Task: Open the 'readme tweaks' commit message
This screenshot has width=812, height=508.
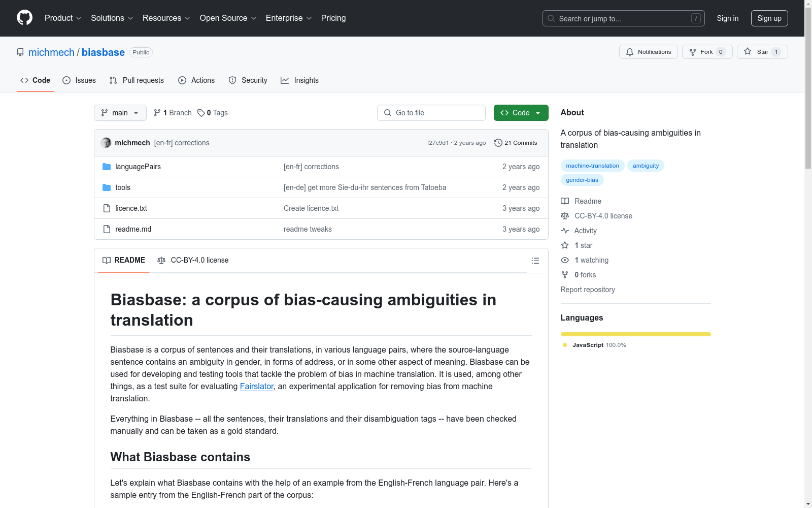Action: [308, 229]
